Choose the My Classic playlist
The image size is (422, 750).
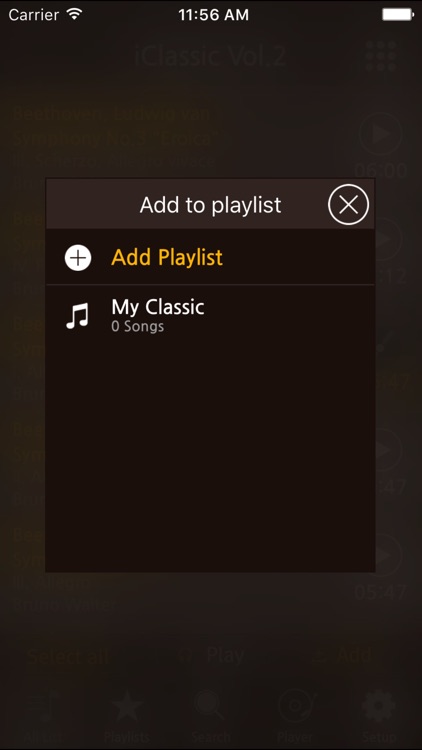pos(210,316)
